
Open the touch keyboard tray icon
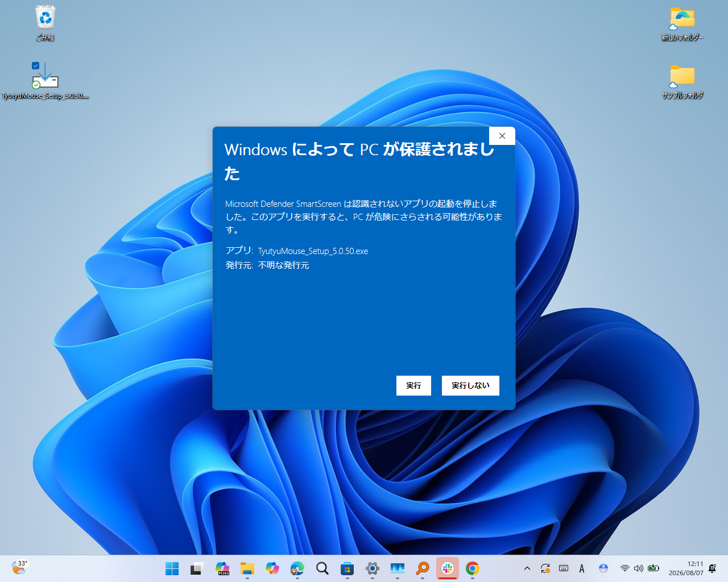[x=564, y=568]
